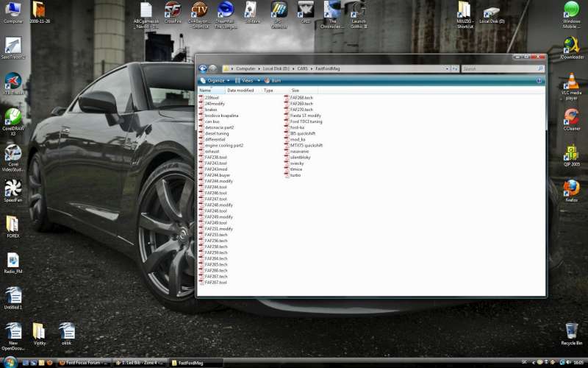Expand the address bar history dropdown

coord(446,68)
